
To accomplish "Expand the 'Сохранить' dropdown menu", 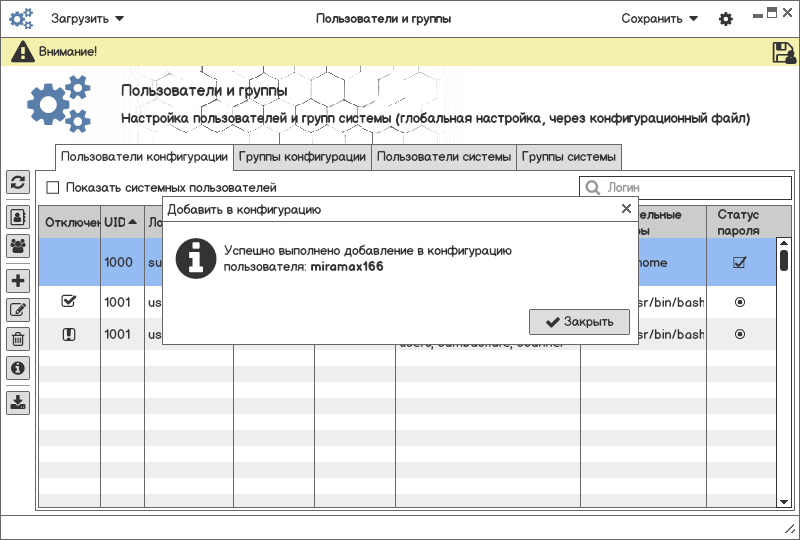I will (659, 19).
